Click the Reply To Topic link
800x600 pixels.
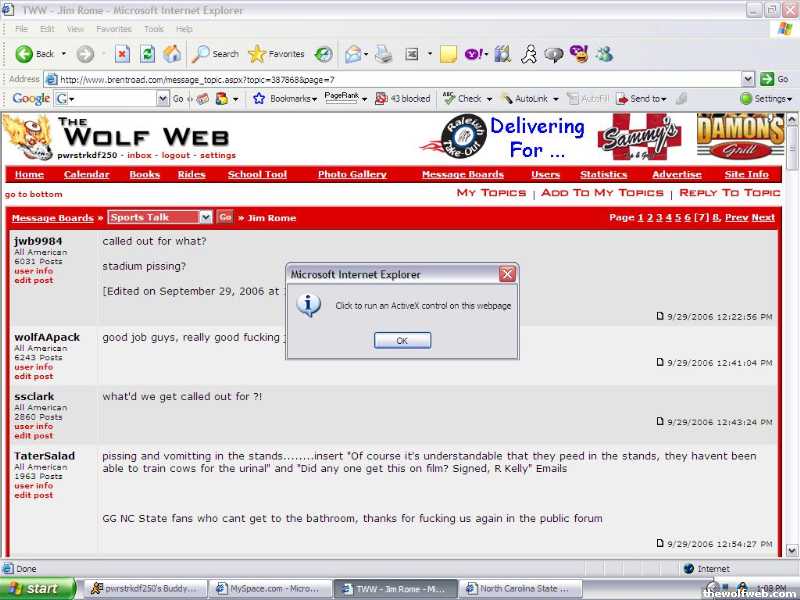coord(729,193)
